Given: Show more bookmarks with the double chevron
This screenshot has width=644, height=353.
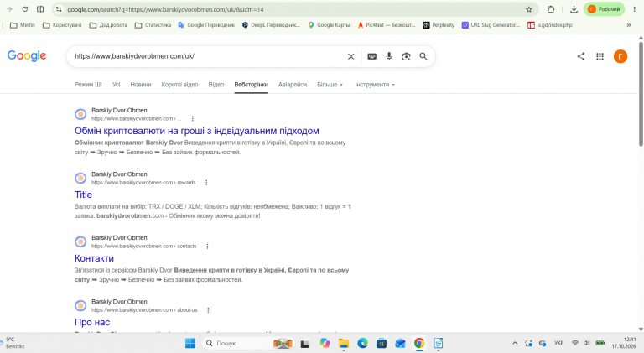Looking at the screenshot, I should pyautogui.click(x=628, y=25).
